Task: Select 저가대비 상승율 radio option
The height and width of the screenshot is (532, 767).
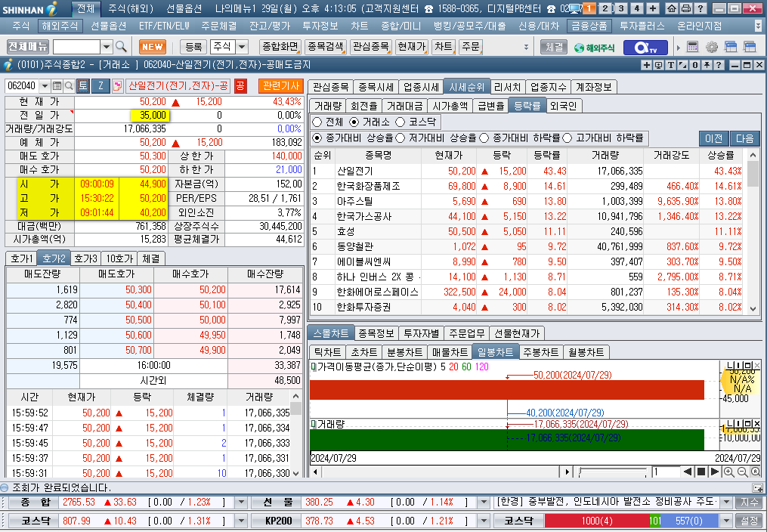Action: point(401,138)
